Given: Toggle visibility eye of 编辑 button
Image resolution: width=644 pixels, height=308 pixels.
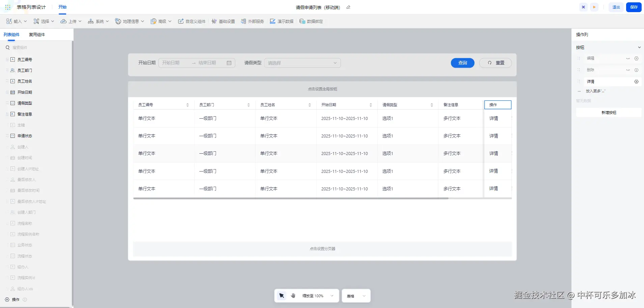Looking at the screenshot, I should 628,58.
